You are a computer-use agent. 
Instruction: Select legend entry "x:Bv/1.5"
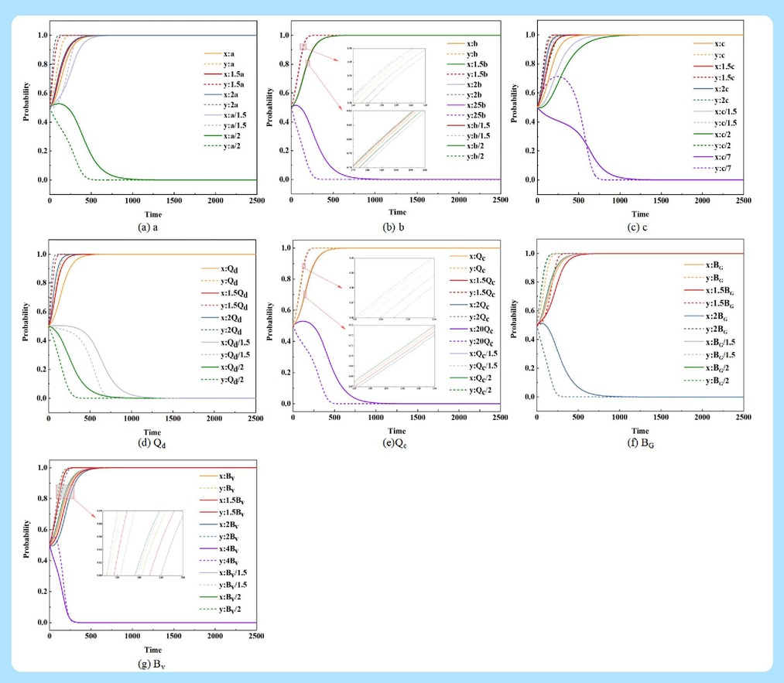click(x=224, y=572)
